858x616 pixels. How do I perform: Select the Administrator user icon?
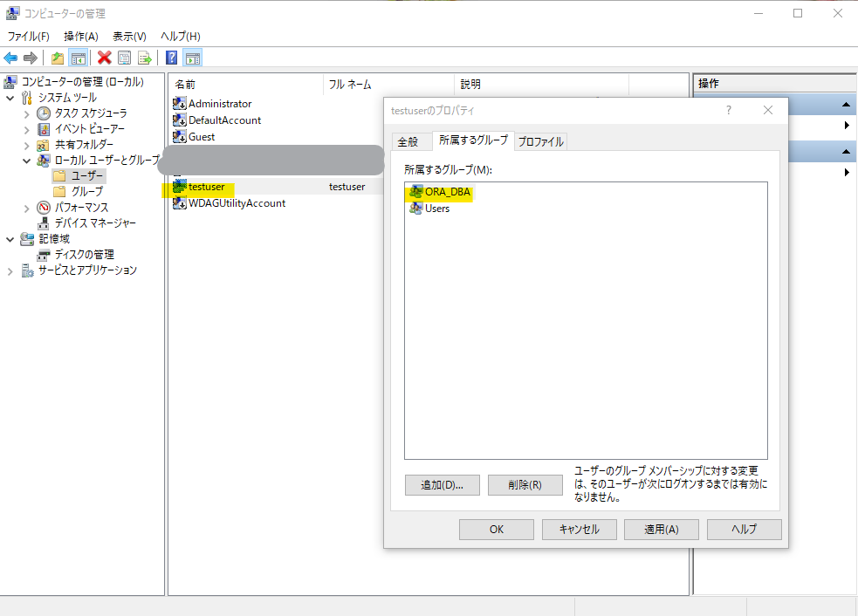[180, 104]
